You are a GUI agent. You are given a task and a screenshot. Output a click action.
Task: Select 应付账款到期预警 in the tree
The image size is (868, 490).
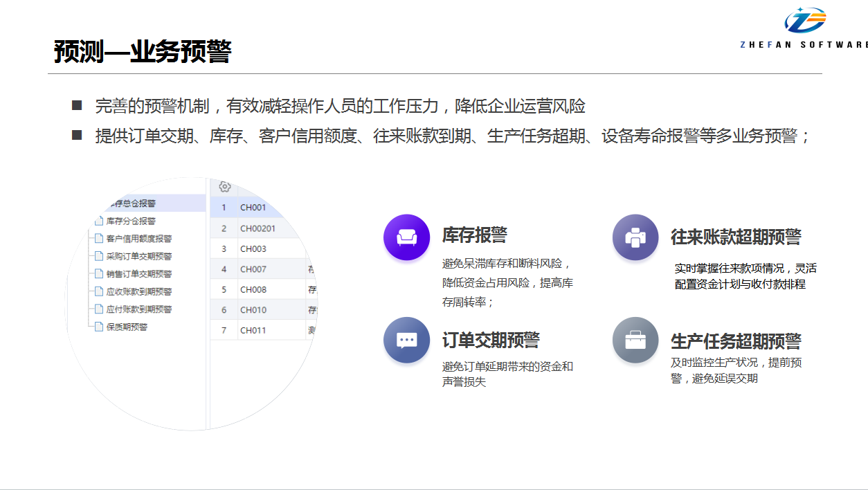pos(138,309)
